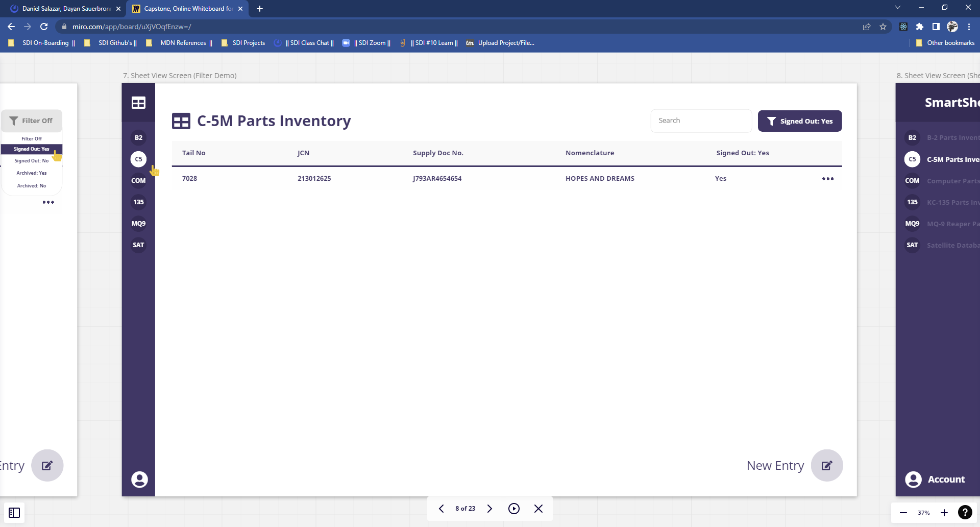Go to previous Miro frame
Image resolution: width=980 pixels, height=527 pixels.
point(442,509)
